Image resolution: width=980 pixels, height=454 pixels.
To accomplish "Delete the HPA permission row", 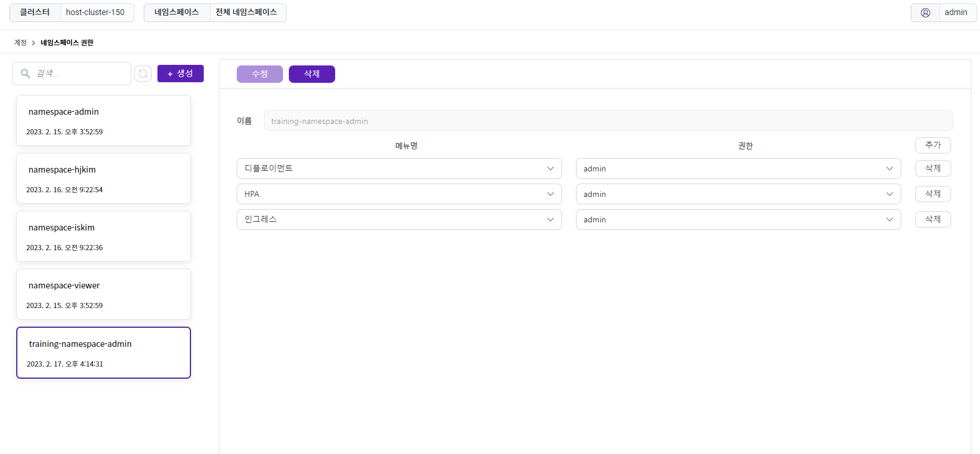I will pyautogui.click(x=933, y=194).
